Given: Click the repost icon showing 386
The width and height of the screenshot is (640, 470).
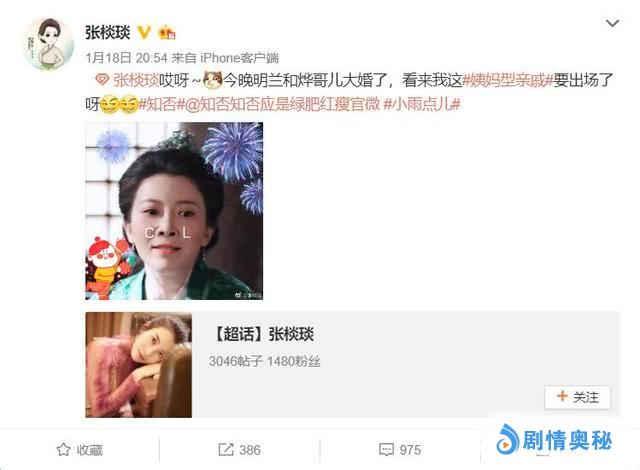Looking at the screenshot, I should coord(226,450).
